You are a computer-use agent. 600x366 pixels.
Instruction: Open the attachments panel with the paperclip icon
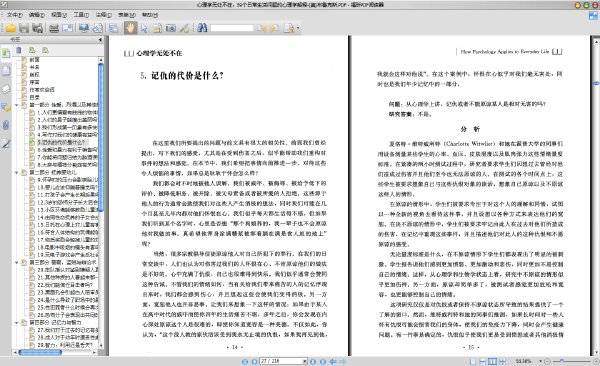click(6, 125)
